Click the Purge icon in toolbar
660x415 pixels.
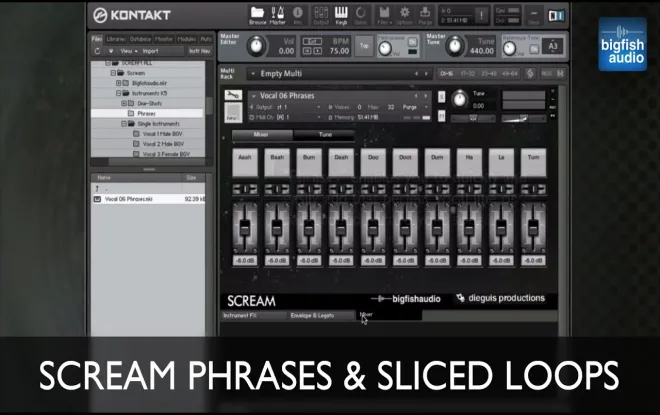tap(425, 15)
